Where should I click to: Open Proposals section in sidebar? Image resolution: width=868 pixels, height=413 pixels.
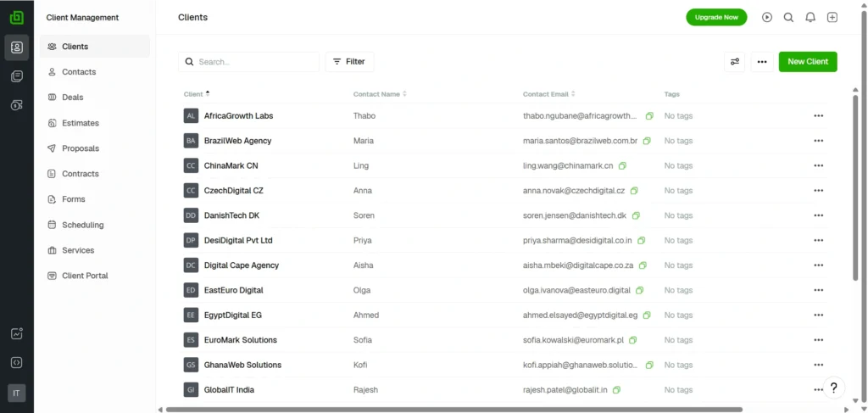[x=81, y=148]
